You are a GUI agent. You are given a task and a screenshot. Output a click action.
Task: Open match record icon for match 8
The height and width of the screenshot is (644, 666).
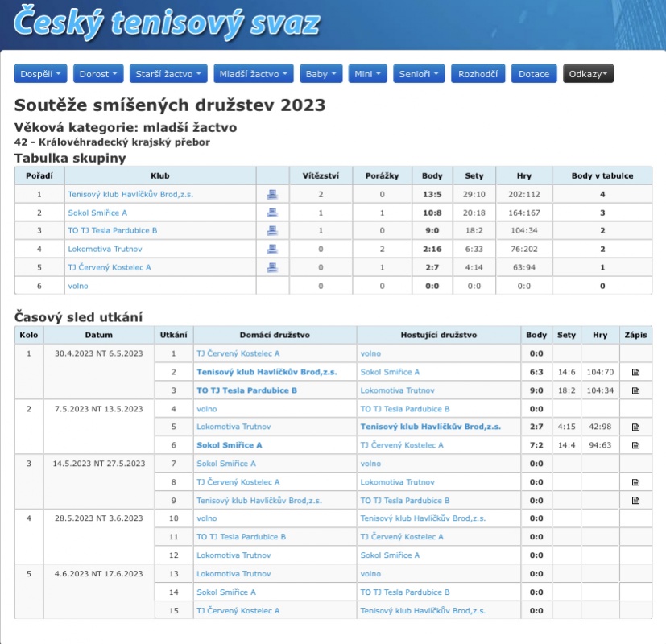(635, 482)
